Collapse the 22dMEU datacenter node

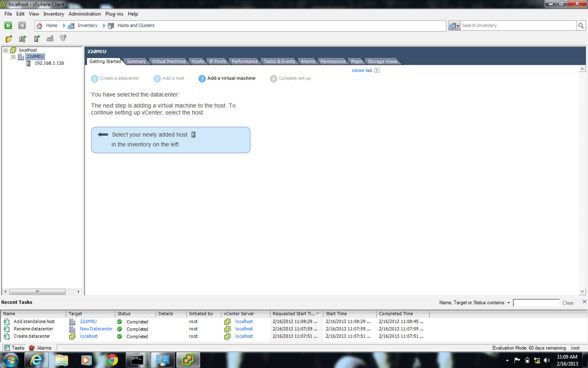click(x=13, y=57)
